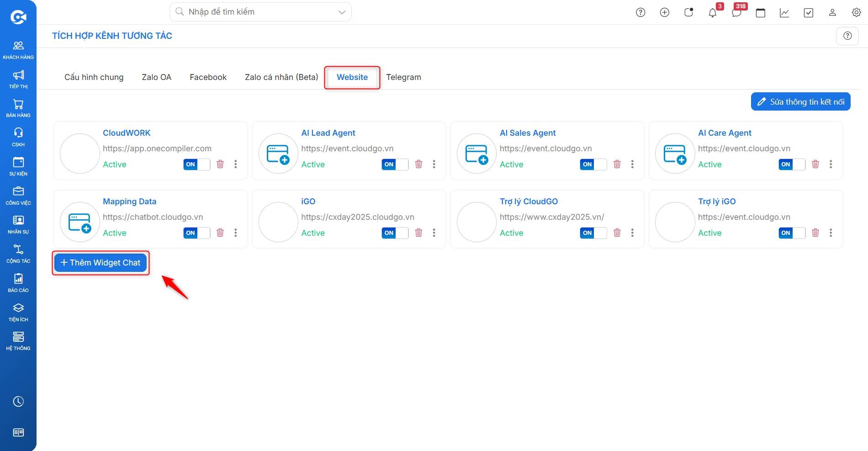Open the Sự kiện calendar module

[x=18, y=167]
